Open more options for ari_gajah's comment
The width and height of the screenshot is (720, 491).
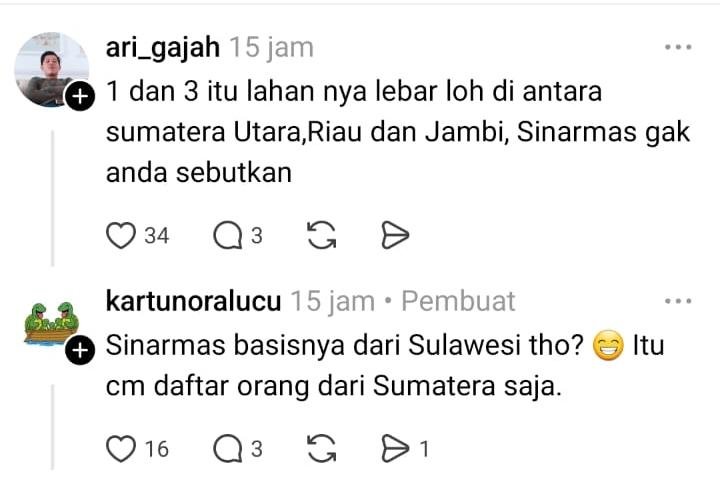coord(678,47)
